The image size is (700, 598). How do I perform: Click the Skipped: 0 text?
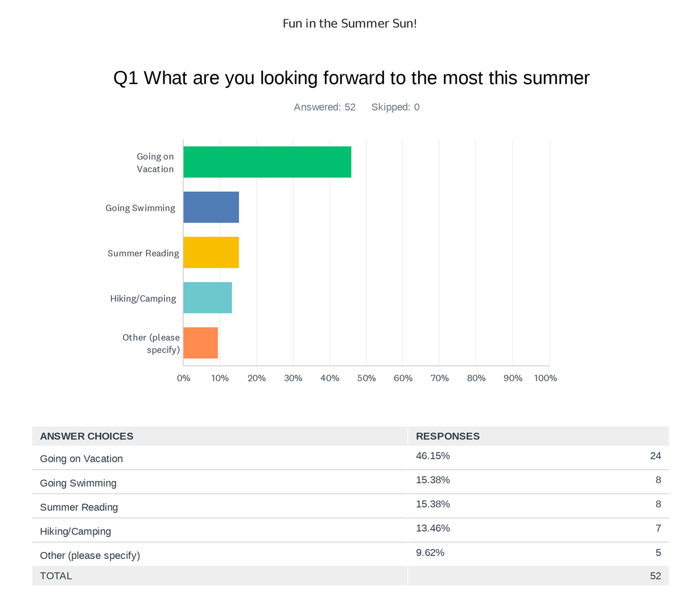point(395,107)
